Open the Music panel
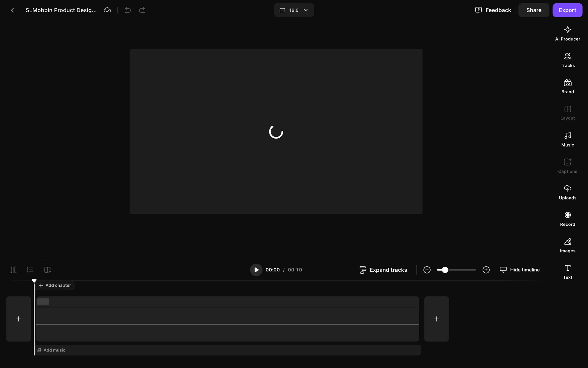Screen dimensions: 588x368 pyautogui.click(x=567, y=139)
